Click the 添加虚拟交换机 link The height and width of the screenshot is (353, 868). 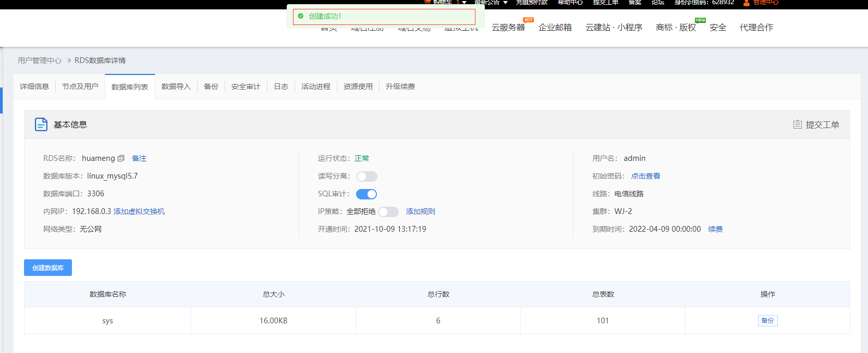139,211
